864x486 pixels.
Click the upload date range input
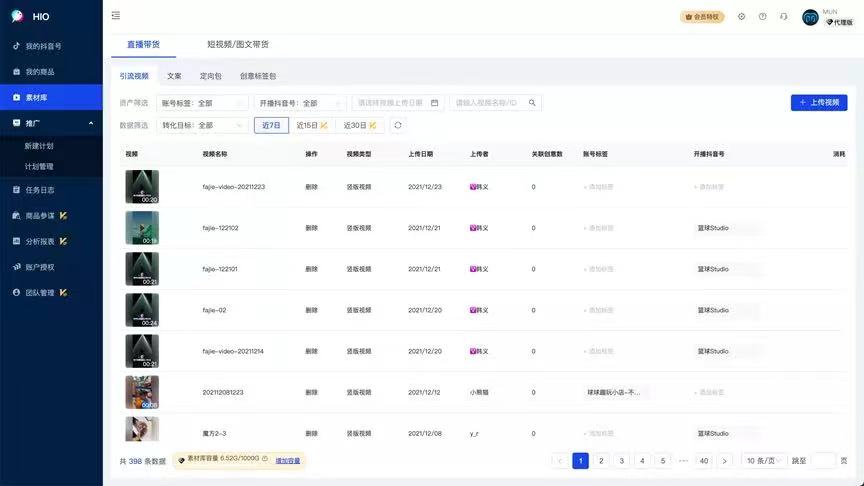tap(398, 103)
